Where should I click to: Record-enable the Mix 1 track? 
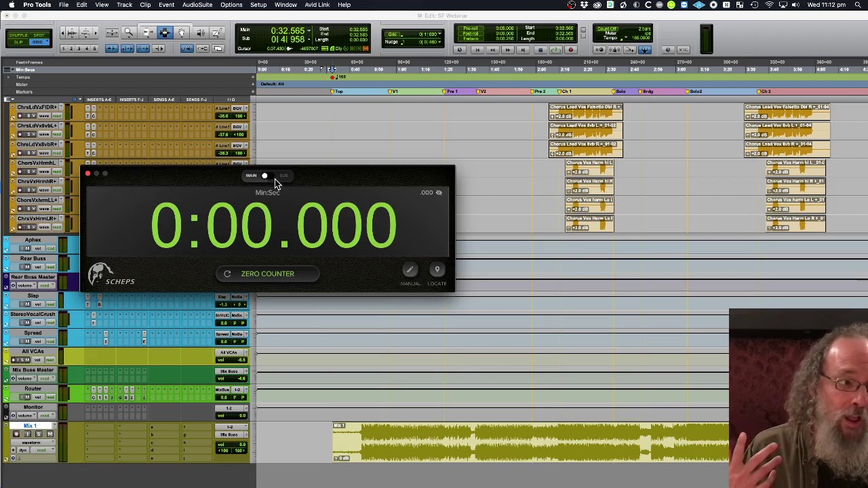pyautogui.click(x=16, y=434)
